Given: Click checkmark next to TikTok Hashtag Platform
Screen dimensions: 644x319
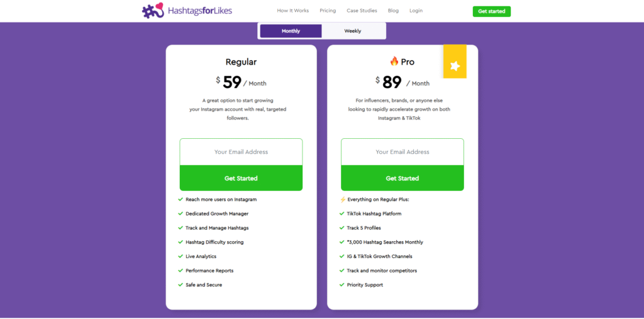Looking at the screenshot, I should pyautogui.click(x=342, y=214).
